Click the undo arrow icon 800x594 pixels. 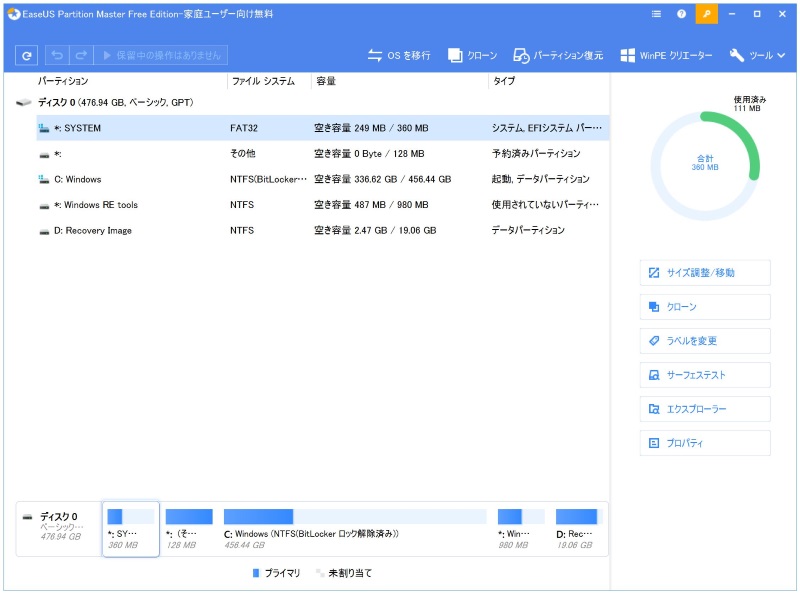coord(57,55)
